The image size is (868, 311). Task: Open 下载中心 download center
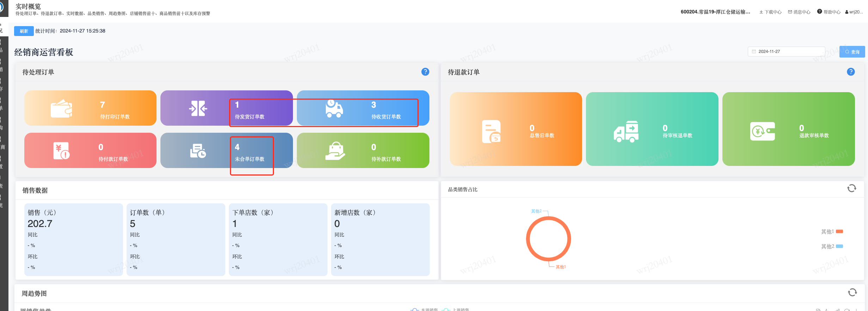(x=770, y=12)
